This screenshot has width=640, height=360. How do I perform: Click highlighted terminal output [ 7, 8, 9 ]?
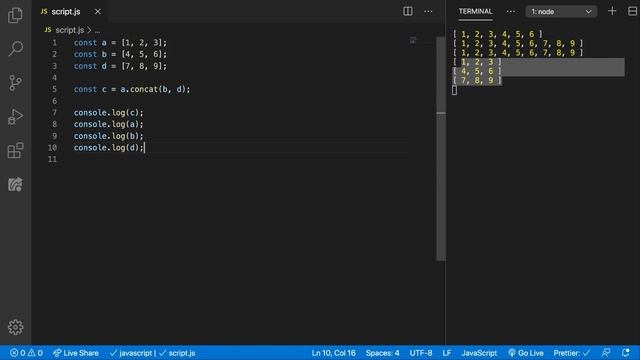477,80
